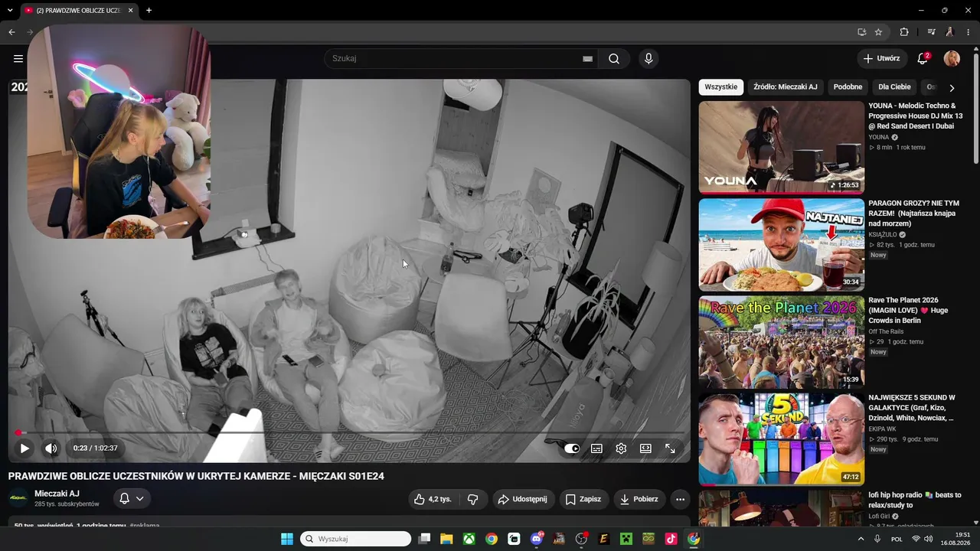Open Minecraft from the taskbar
This screenshot has height=551, width=980.
626,539
